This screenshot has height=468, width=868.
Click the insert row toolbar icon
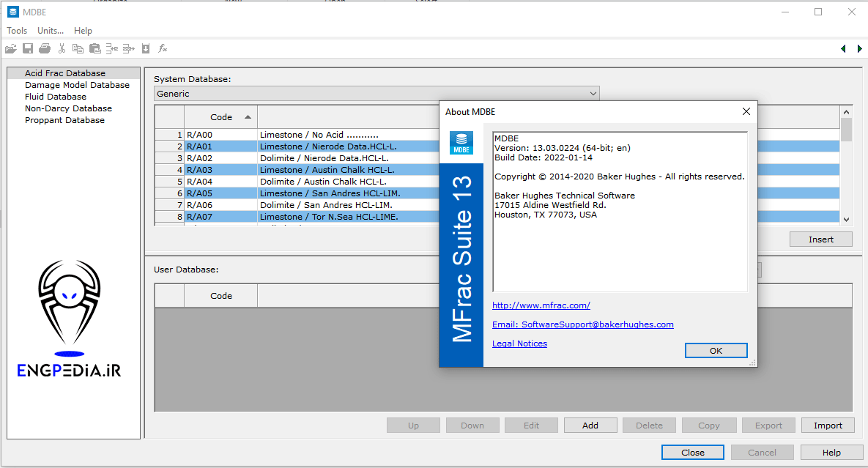[112, 48]
